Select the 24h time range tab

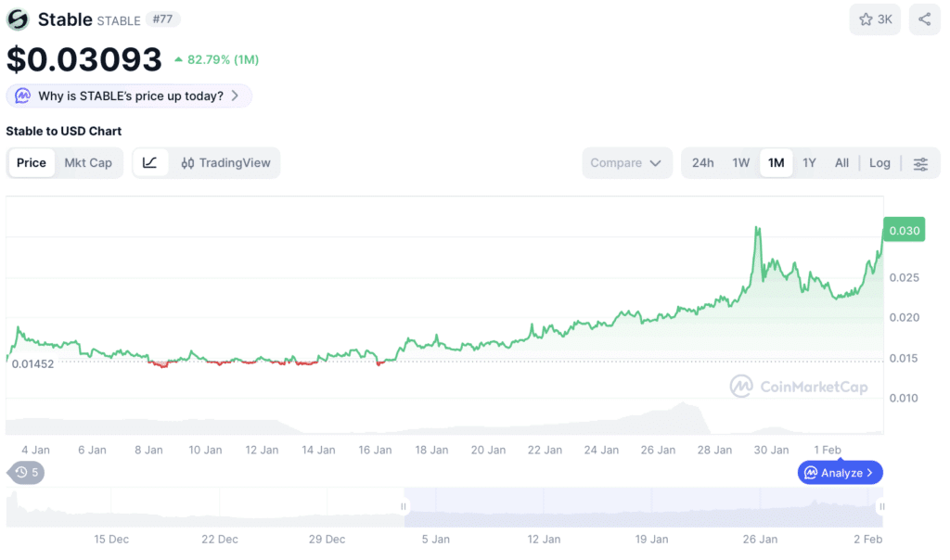point(703,163)
